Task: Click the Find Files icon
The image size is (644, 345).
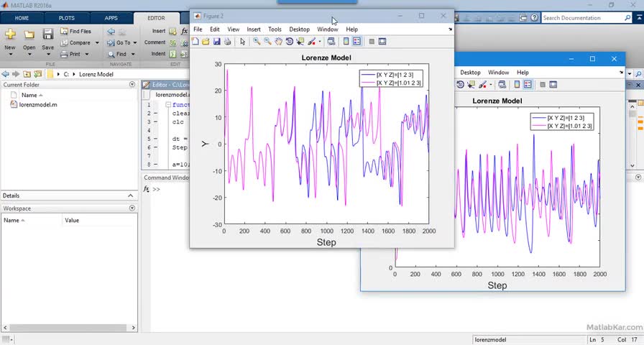Action: click(x=64, y=31)
